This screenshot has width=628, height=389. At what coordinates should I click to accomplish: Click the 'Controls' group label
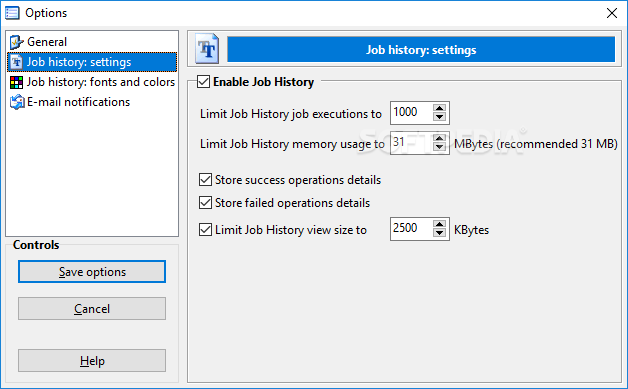(x=36, y=245)
